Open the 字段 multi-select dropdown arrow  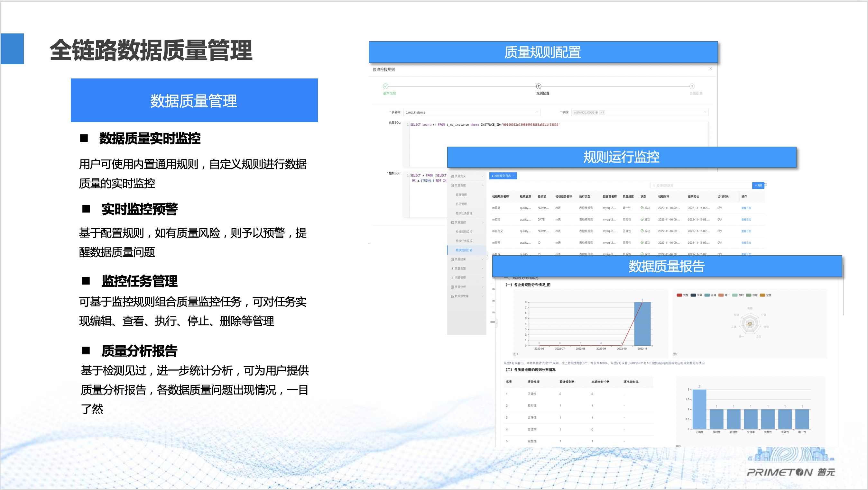[x=705, y=112]
